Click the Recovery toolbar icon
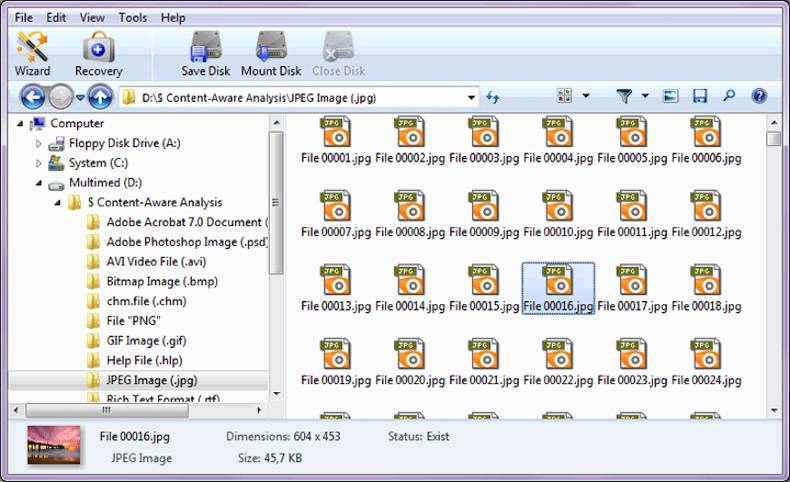The height and width of the screenshot is (482, 790). pos(98,53)
